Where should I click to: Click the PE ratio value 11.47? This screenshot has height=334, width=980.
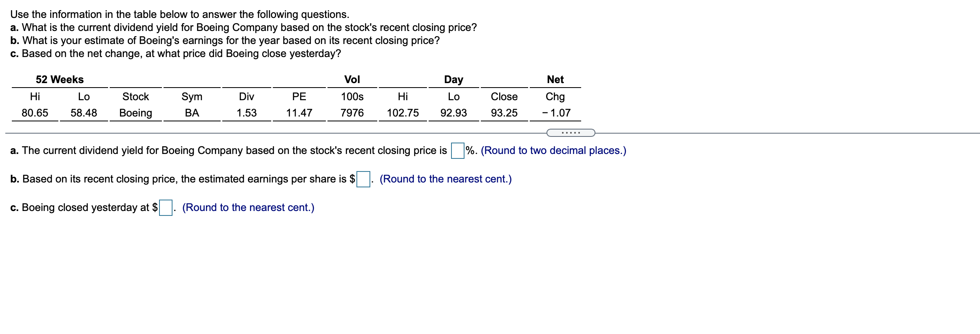[x=300, y=113]
